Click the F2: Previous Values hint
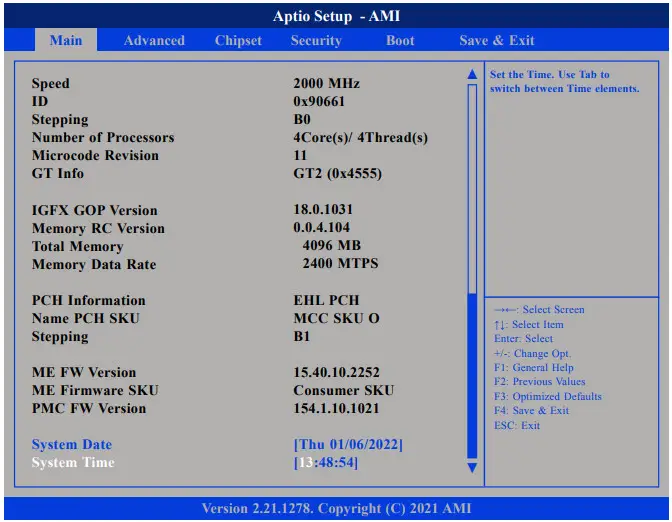Image resolution: width=672 pixels, height=522 pixels. 540,382
